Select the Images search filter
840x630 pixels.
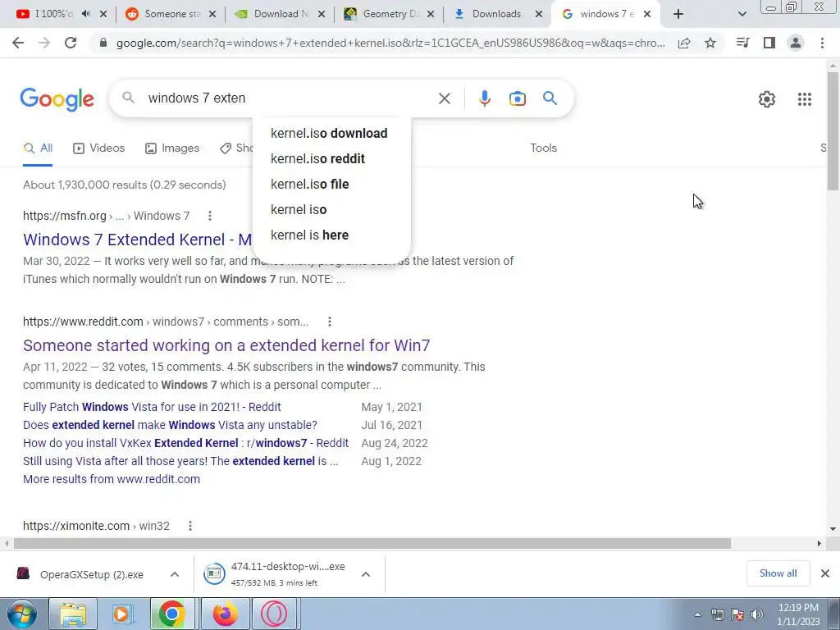tap(172, 148)
